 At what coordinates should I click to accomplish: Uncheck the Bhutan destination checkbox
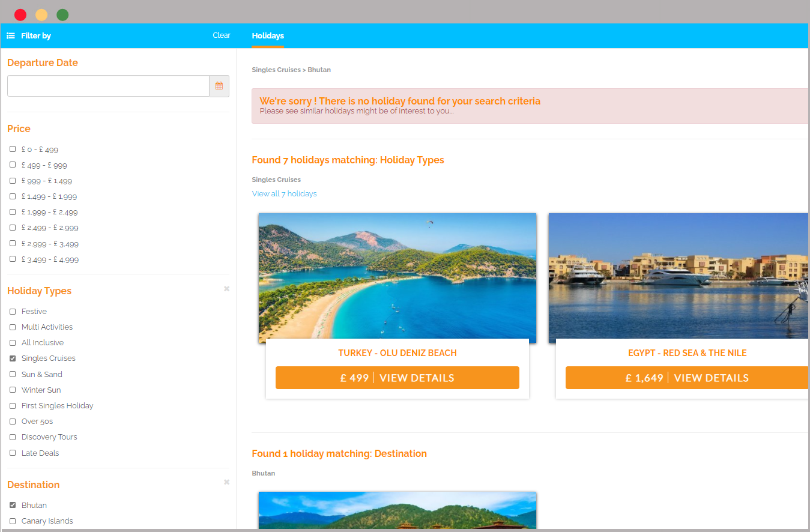coord(13,505)
